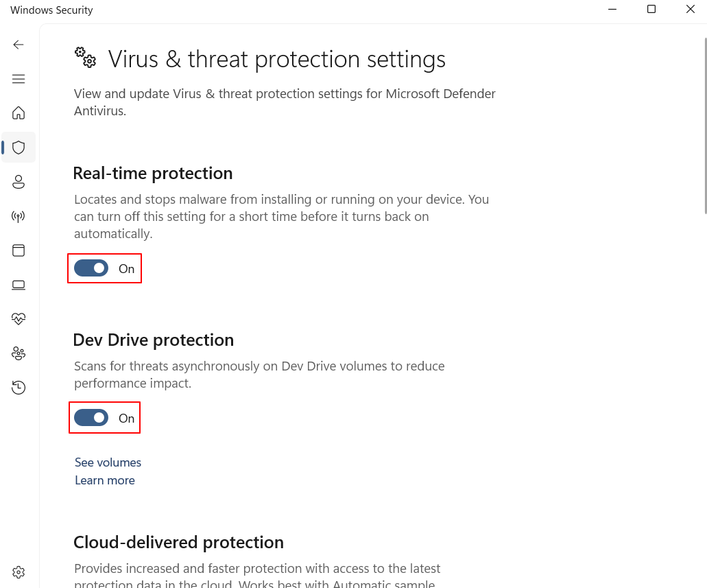Open Family options icon in the sidebar
Viewport: 707px width, 588px height.
click(19, 353)
